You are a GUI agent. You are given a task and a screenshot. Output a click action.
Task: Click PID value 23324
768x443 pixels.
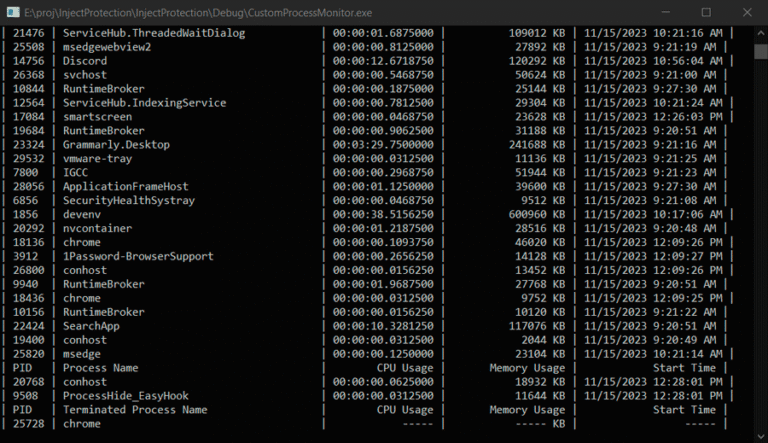tap(28, 145)
